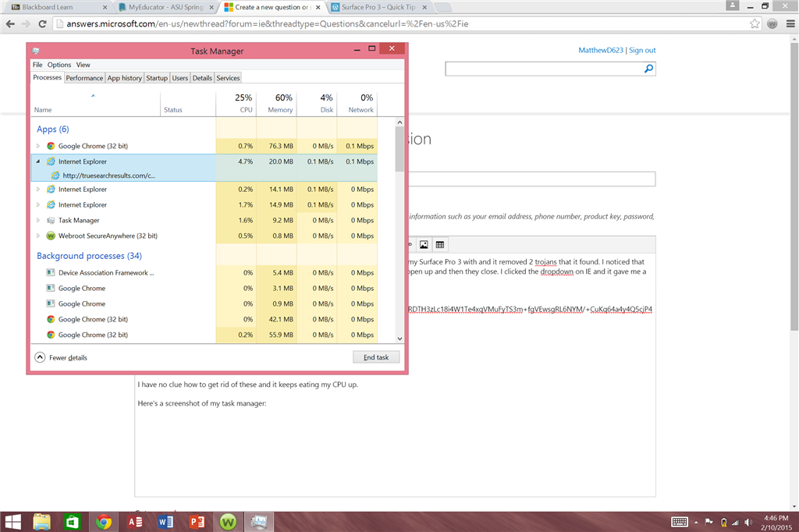799x532 pixels.
Task: Collapse the selected Internet Explorer process group
Action: (37, 161)
